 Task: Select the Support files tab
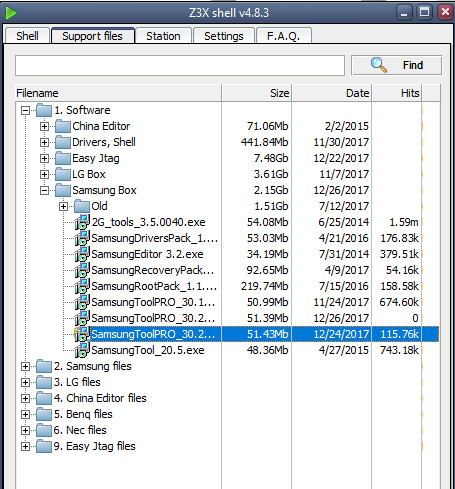coord(93,36)
